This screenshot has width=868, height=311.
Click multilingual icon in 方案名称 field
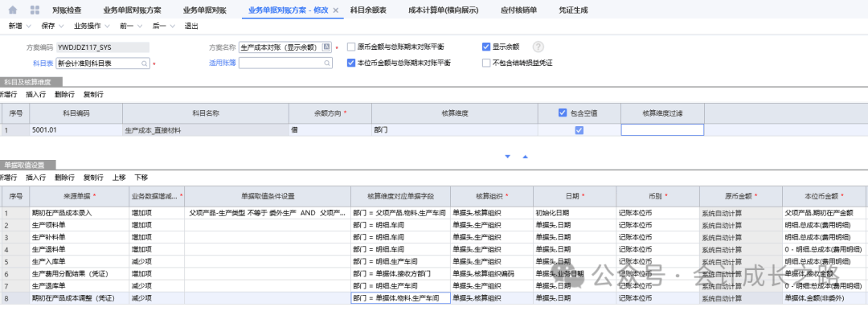[326, 47]
